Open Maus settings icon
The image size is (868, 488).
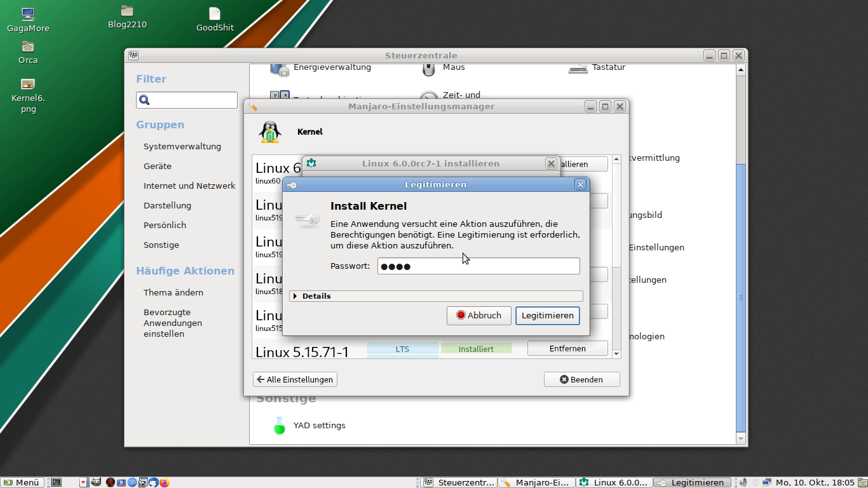point(429,68)
